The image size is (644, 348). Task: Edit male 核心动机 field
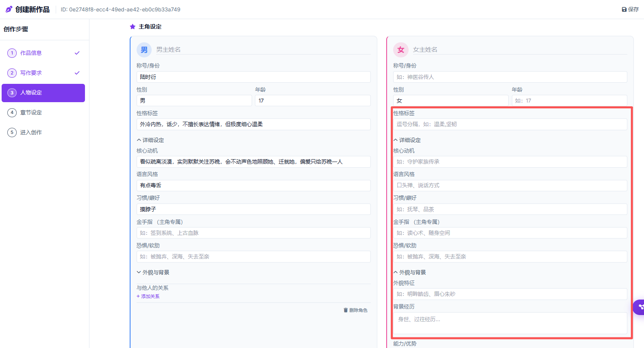point(253,162)
